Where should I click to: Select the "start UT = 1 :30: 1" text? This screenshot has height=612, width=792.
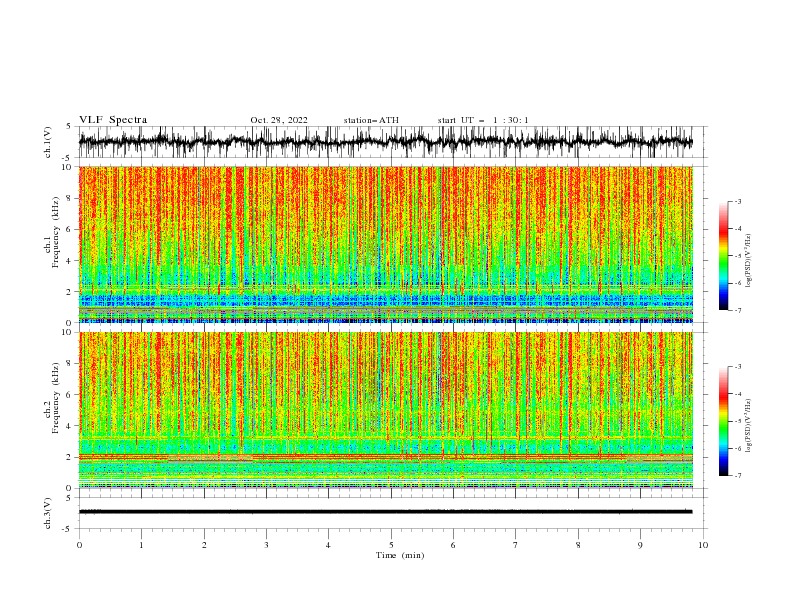click(x=483, y=120)
